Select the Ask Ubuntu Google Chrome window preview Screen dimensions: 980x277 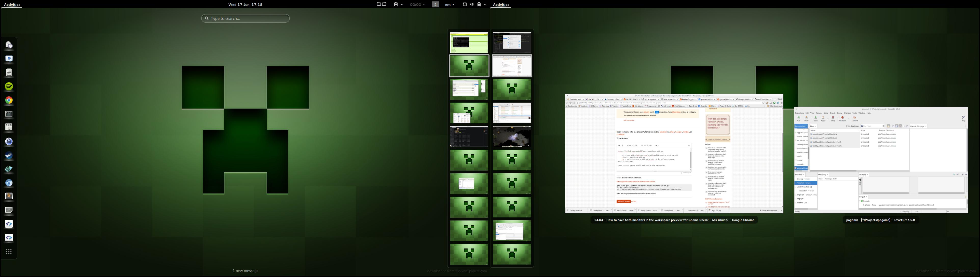click(x=674, y=153)
